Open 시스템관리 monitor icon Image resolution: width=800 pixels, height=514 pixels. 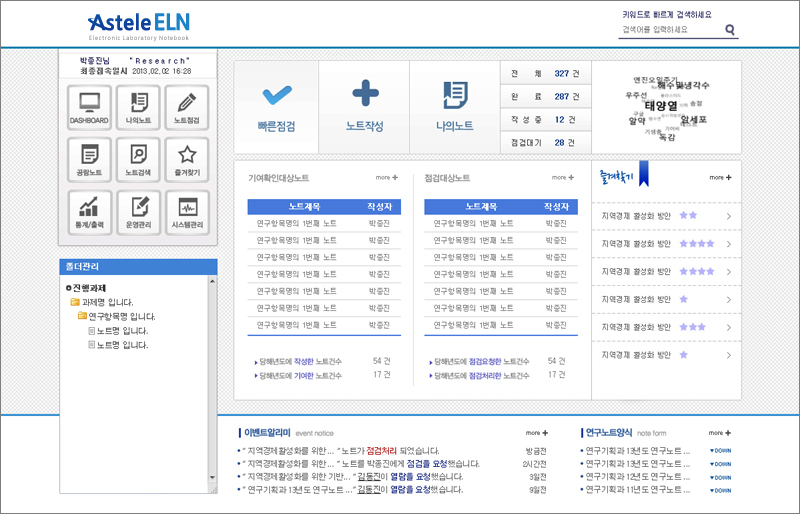point(187,212)
